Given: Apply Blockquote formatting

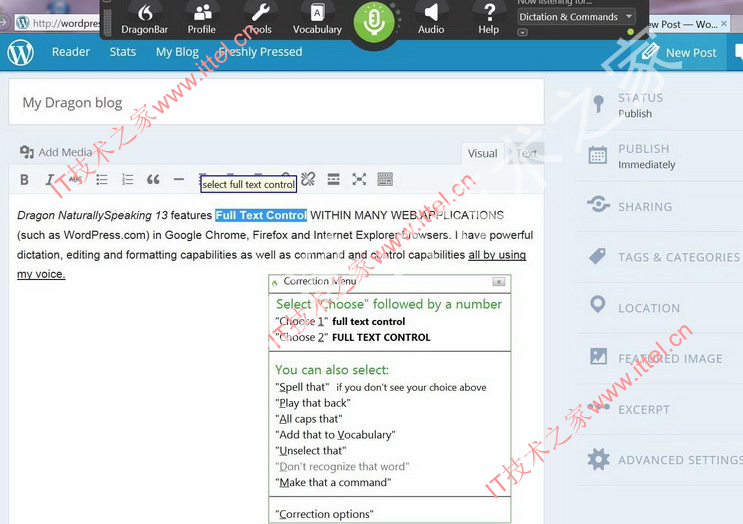Looking at the screenshot, I should (x=153, y=180).
